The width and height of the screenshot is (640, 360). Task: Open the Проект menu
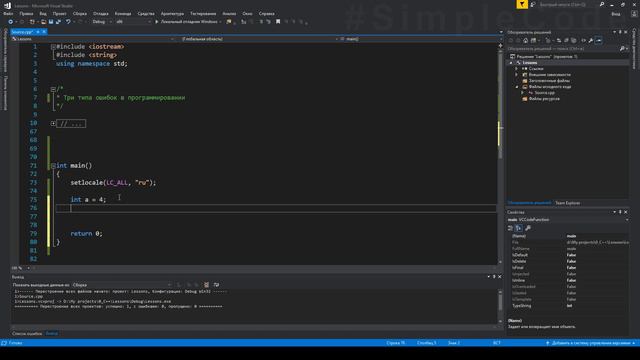click(59, 14)
